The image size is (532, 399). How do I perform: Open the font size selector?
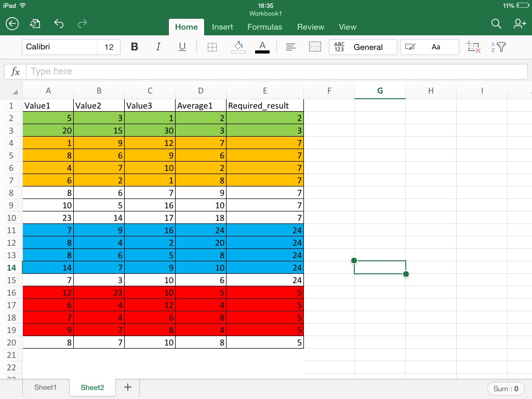(109, 47)
